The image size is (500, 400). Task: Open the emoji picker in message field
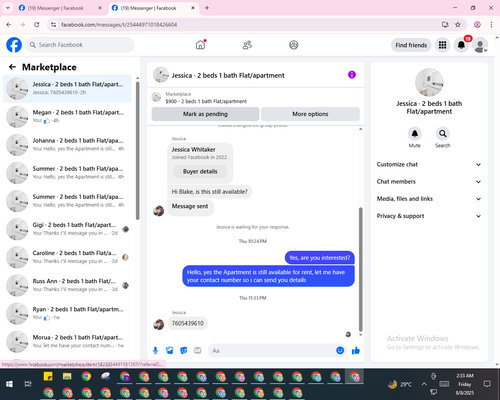(x=340, y=350)
